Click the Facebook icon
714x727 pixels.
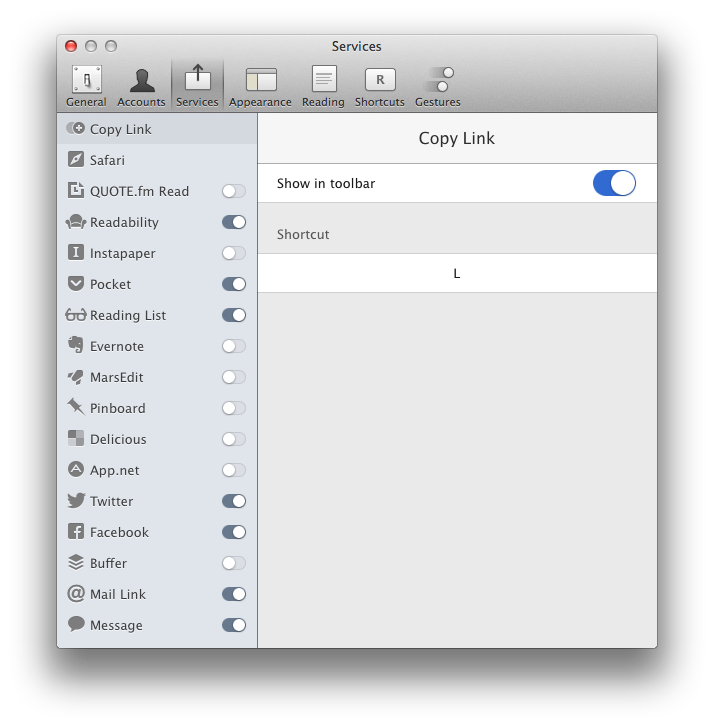click(76, 531)
